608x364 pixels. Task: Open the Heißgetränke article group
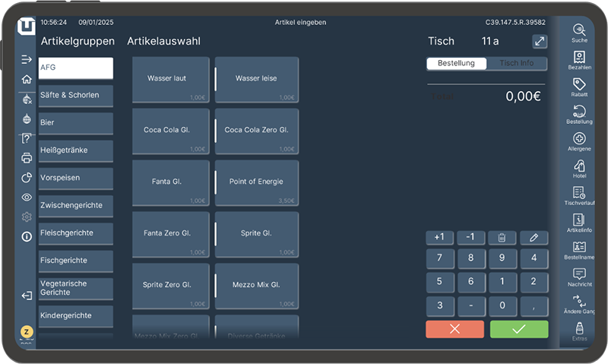[x=76, y=150]
